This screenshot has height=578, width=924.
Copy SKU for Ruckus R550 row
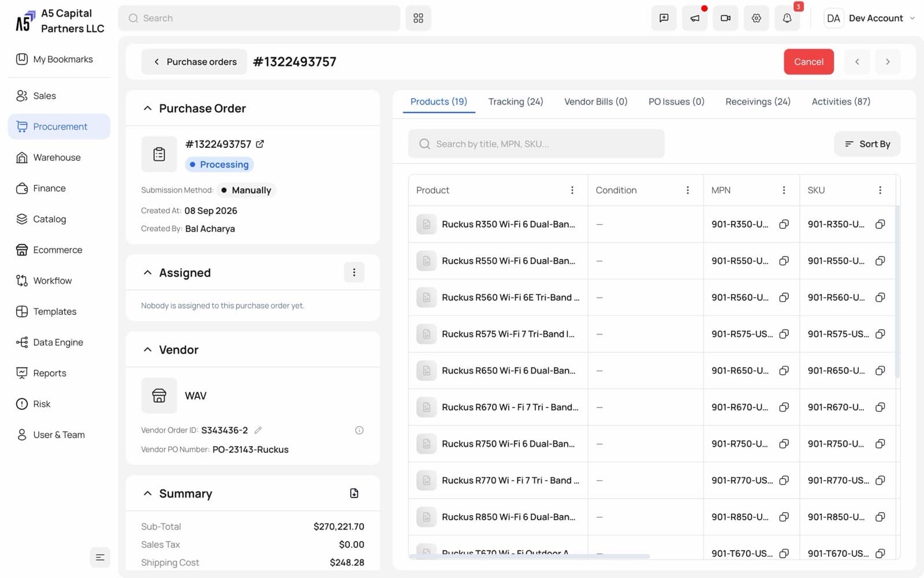(880, 261)
